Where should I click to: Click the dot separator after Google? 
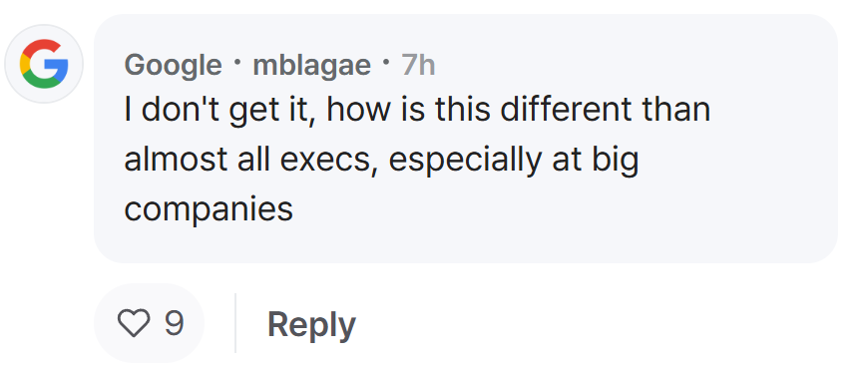(237, 62)
